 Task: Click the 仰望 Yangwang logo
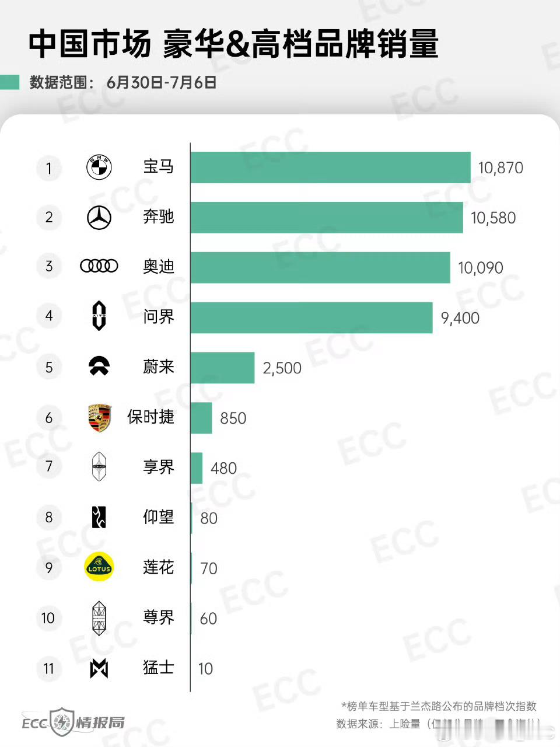pos(99,517)
